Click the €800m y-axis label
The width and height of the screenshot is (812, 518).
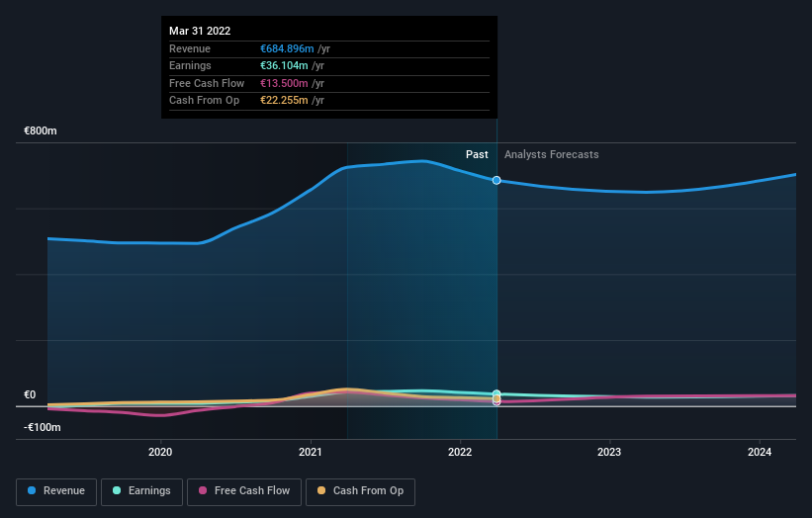[x=41, y=130]
